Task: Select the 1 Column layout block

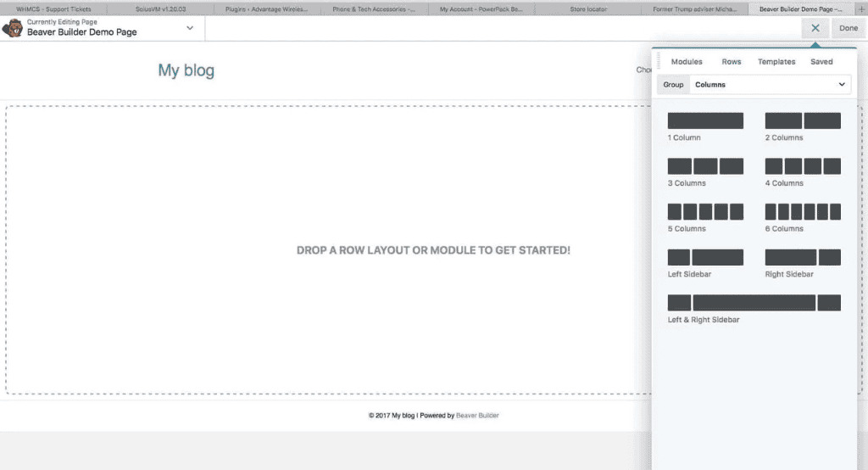Action: click(x=705, y=120)
